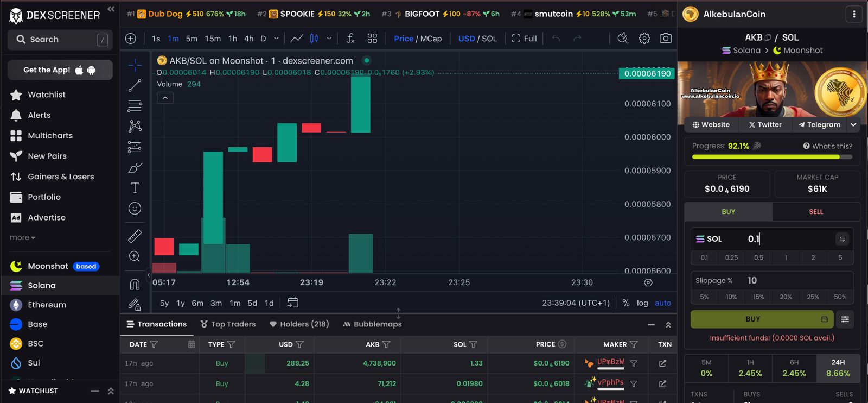Open more timeframes dropdown after D
The height and width of the screenshot is (403, 868).
point(276,39)
